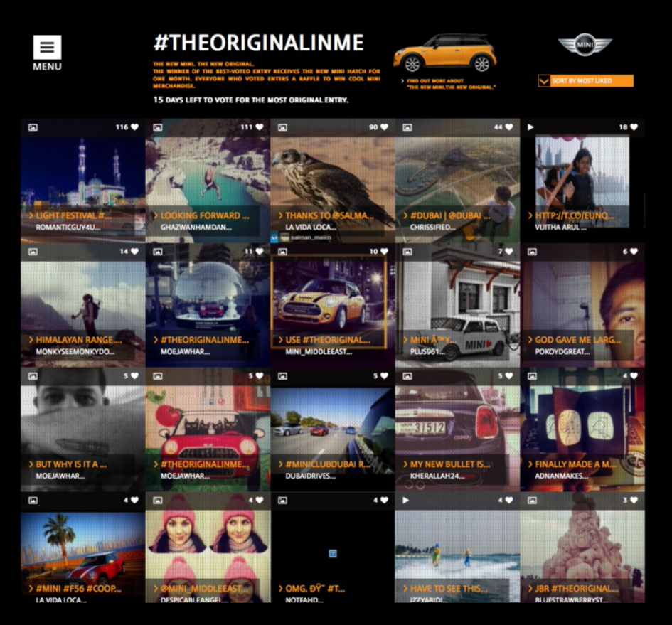Click the image-type icon on falcon entry

(x=282, y=127)
